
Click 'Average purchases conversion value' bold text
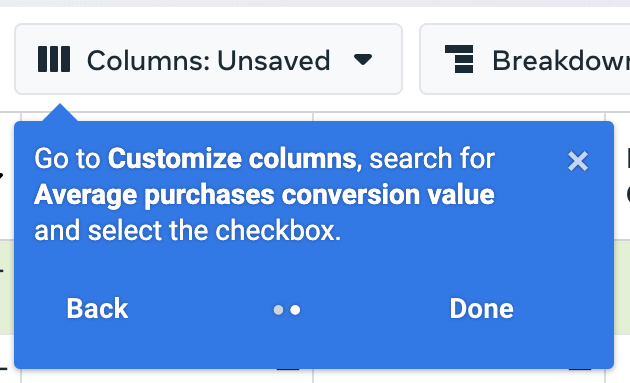coord(264,195)
